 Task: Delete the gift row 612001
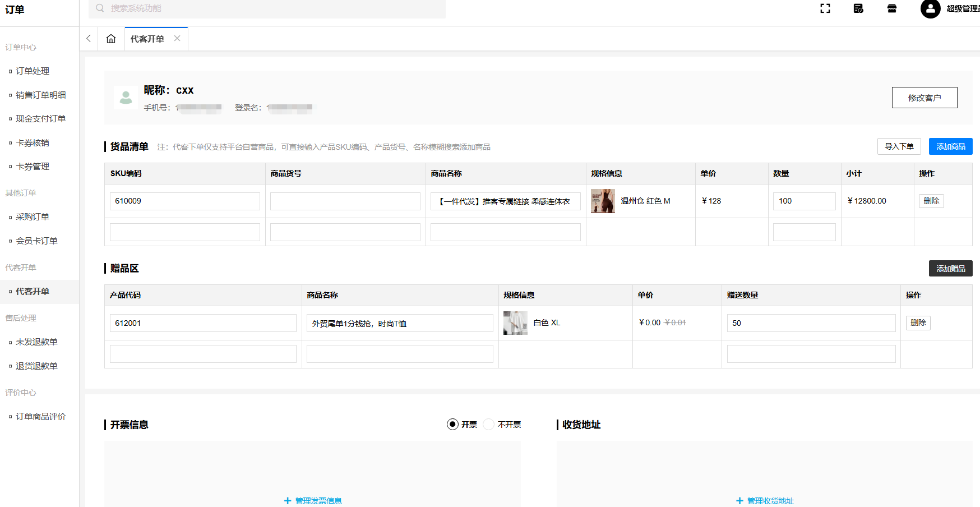pyautogui.click(x=918, y=323)
